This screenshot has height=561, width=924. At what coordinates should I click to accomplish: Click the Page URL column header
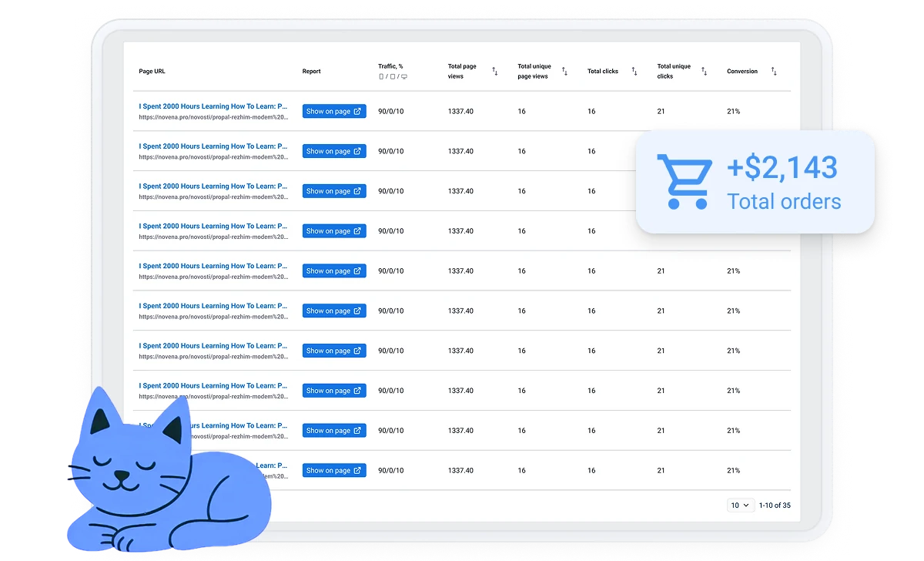(x=152, y=72)
